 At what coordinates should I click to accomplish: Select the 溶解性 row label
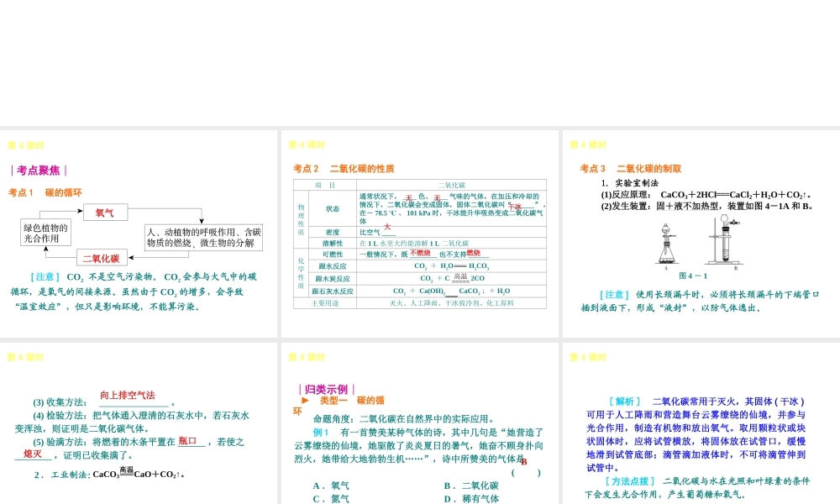pyautogui.click(x=332, y=243)
